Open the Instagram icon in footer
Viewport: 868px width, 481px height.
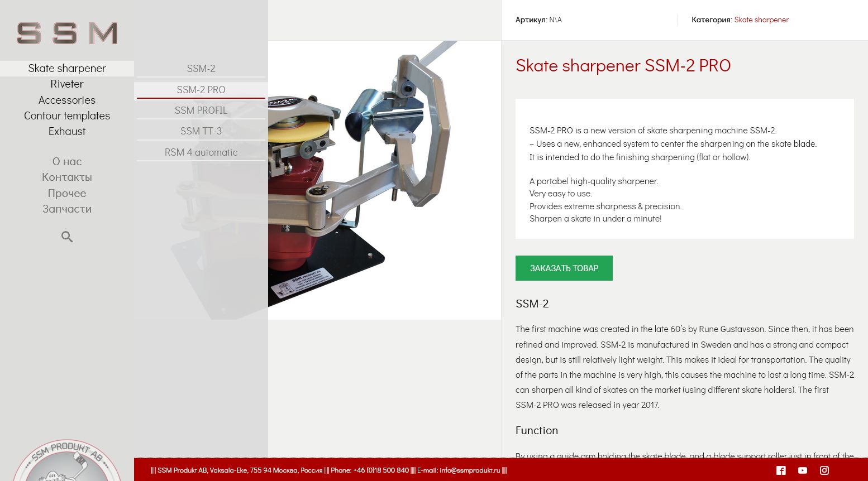click(x=824, y=470)
